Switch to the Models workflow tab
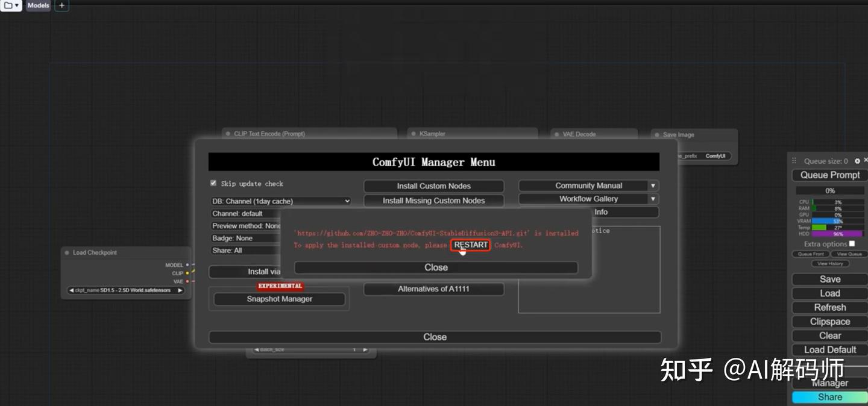Image resolution: width=868 pixels, height=406 pixels. click(x=38, y=5)
